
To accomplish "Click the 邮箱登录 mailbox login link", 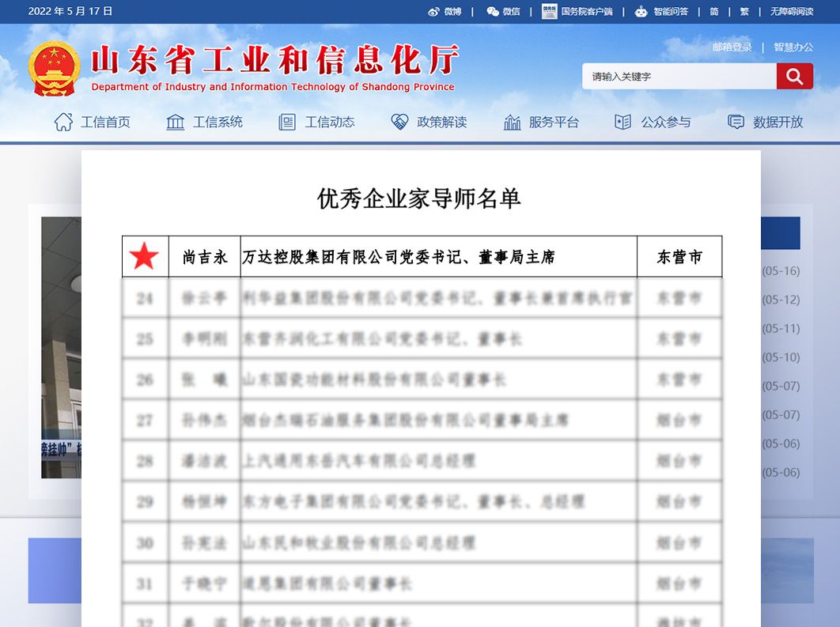I will (732, 47).
